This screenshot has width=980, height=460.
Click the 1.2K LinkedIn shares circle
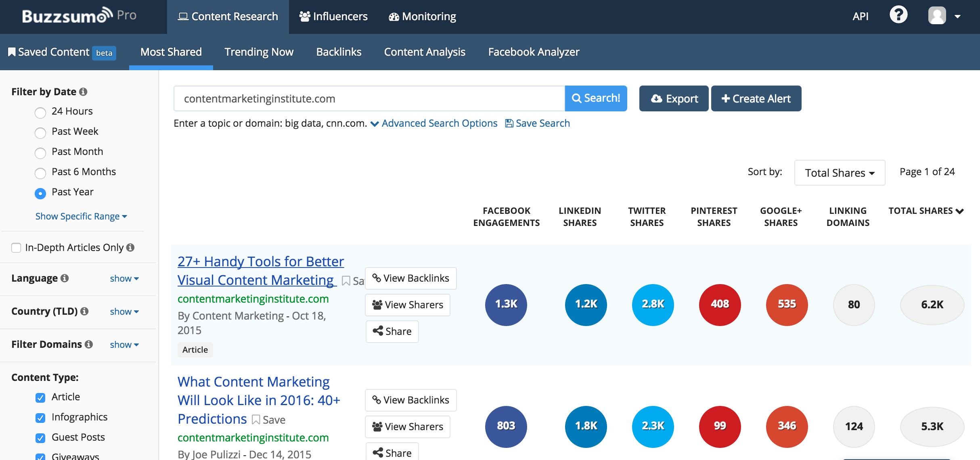pyautogui.click(x=586, y=305)
